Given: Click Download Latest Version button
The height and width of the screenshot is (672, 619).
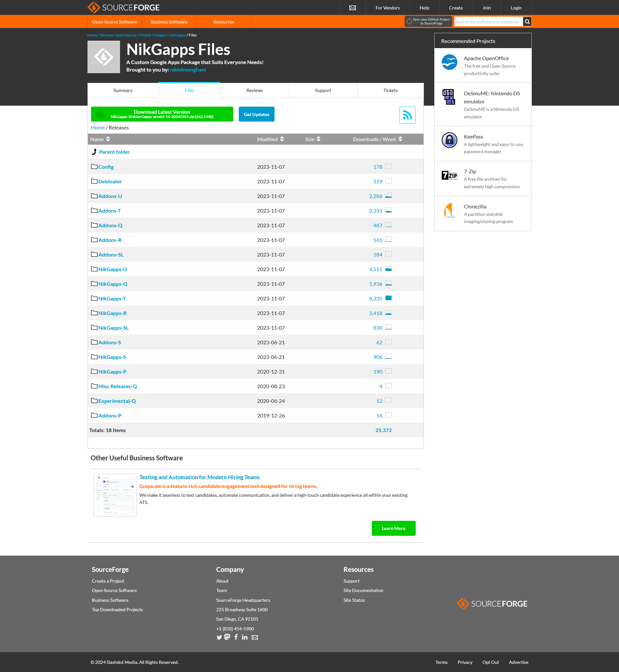Looking at the screenshot, I should pos(162,114).
